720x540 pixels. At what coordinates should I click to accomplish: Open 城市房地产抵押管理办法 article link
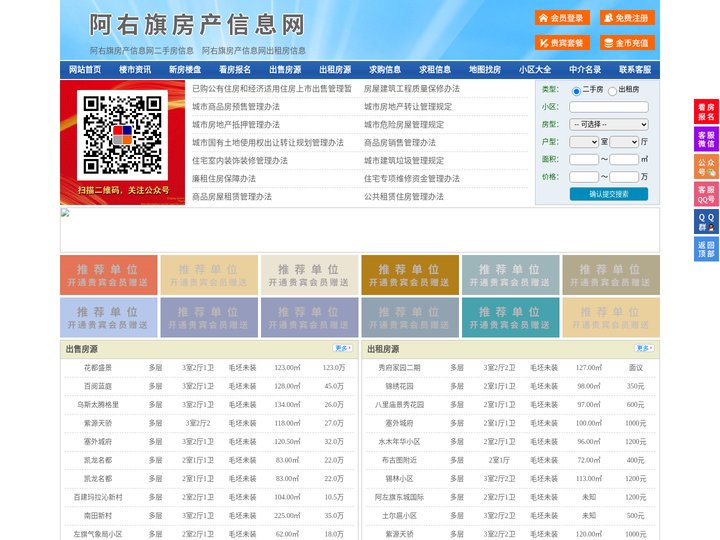(236, 124)
